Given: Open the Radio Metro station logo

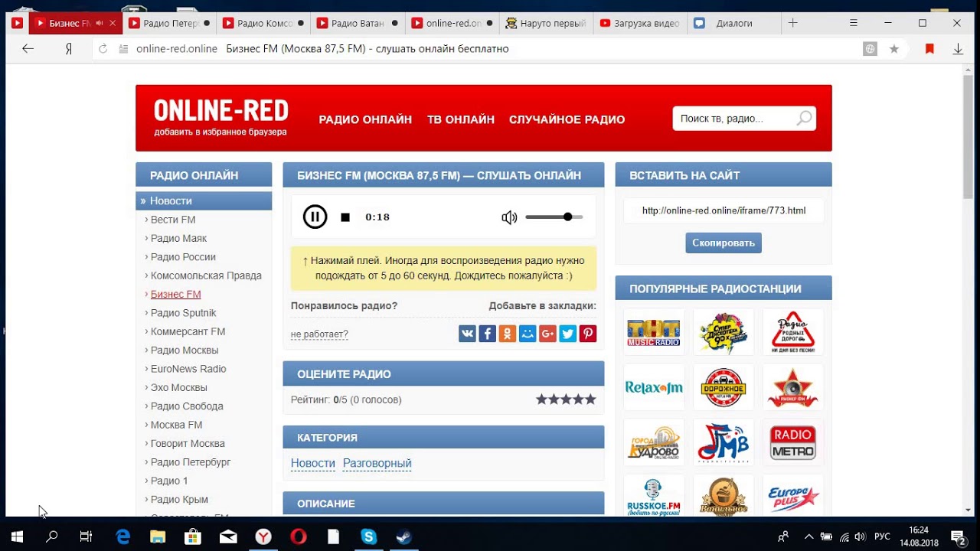Looking at the screenshot, I should click(793, 442).
